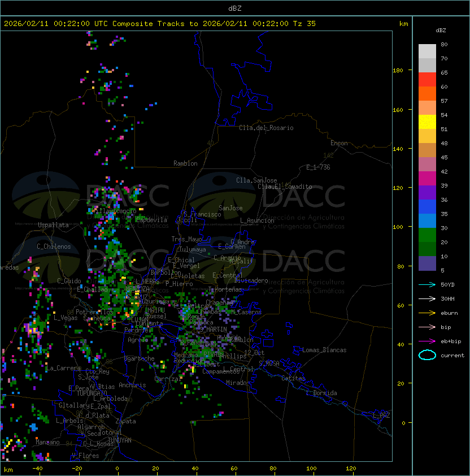Click the 'current' legend label

[452, 355]
